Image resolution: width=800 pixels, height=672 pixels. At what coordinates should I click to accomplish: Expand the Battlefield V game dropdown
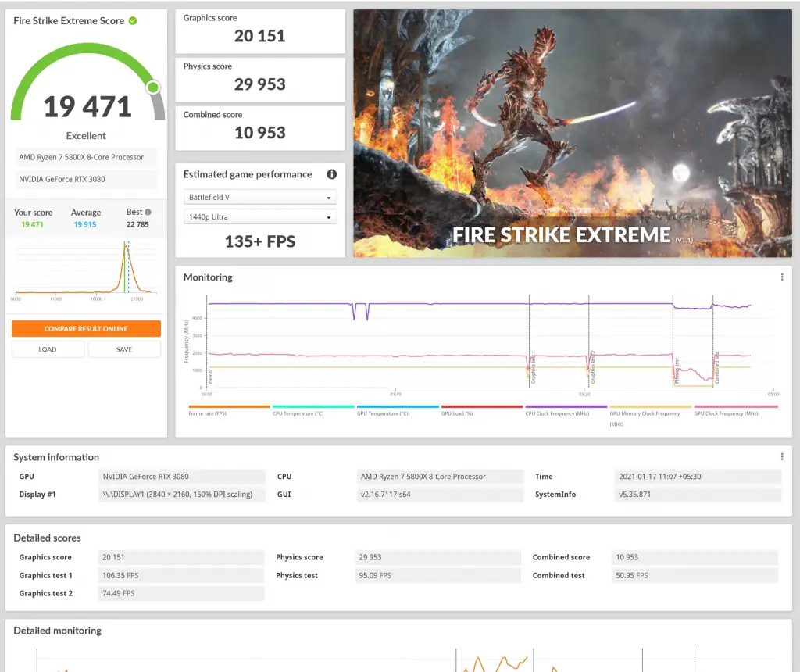(259, 198)
